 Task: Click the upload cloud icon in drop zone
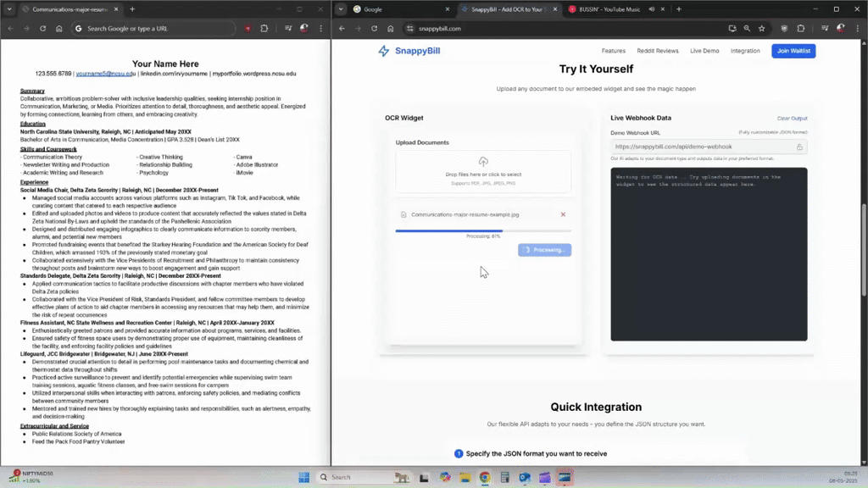pyautogui.click(x=483, y=162)
